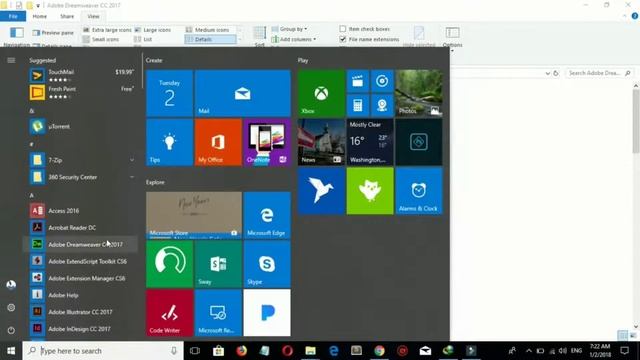Open the Microsoft Edge tile
Viewport: 640px width, 360px height.
click(x=267, y=215)
